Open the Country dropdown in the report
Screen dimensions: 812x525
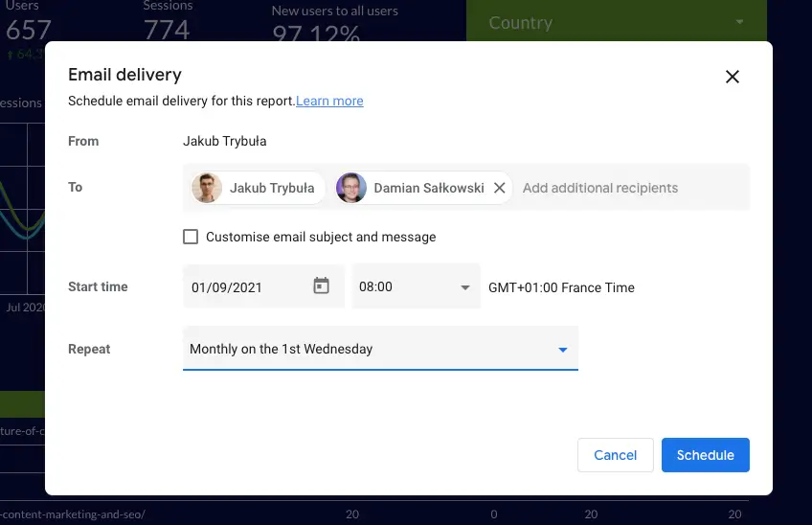pos(617,22)
